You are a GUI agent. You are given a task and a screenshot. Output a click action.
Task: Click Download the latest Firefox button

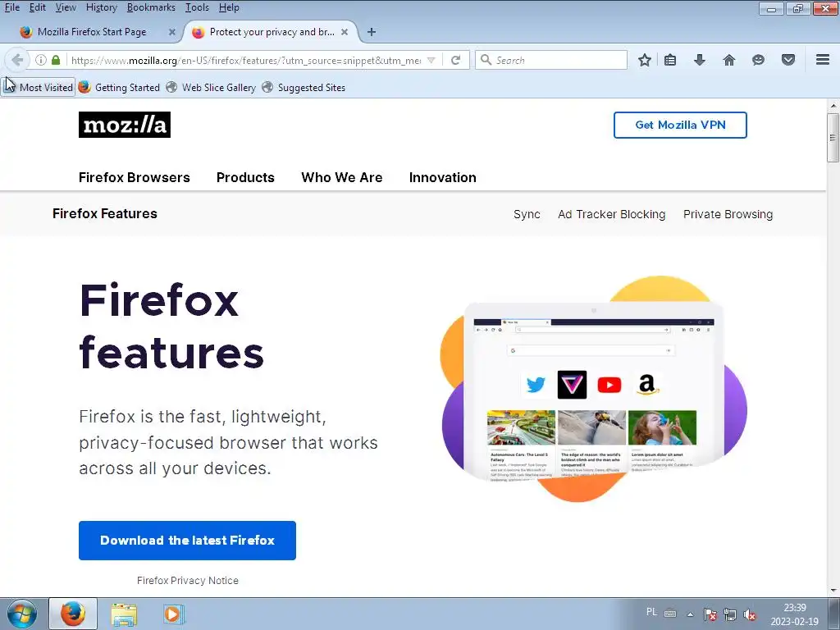tap(187, 540)
